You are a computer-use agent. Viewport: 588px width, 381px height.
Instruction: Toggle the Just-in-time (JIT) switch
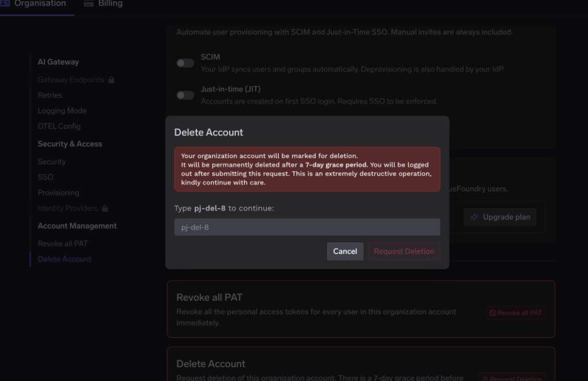tap(185, 95)
